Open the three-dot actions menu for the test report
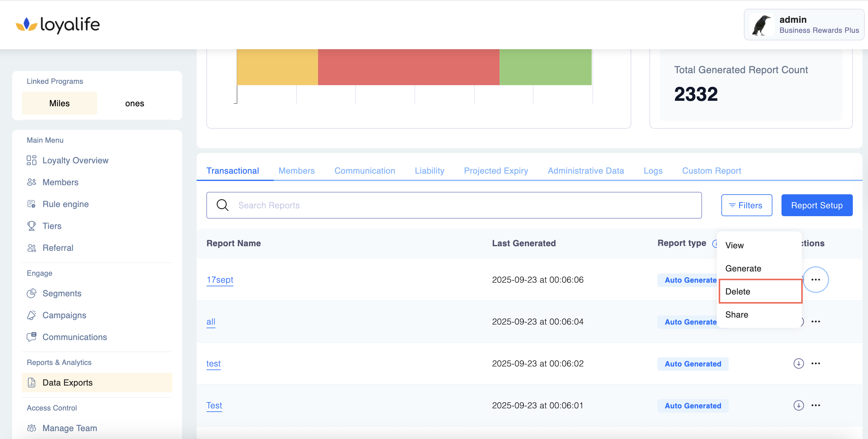The height and width of the screenshot is (439, 868). point(815,363)
